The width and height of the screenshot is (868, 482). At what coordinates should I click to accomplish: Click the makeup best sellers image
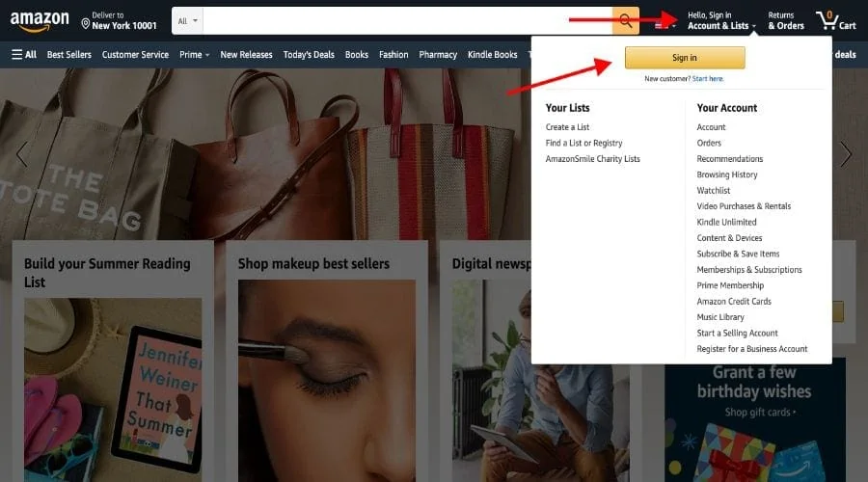327,381
